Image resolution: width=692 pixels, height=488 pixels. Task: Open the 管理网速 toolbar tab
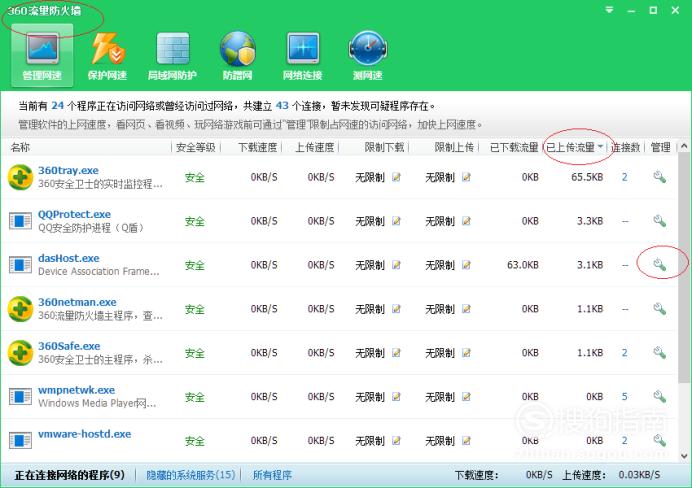(42, 55)
